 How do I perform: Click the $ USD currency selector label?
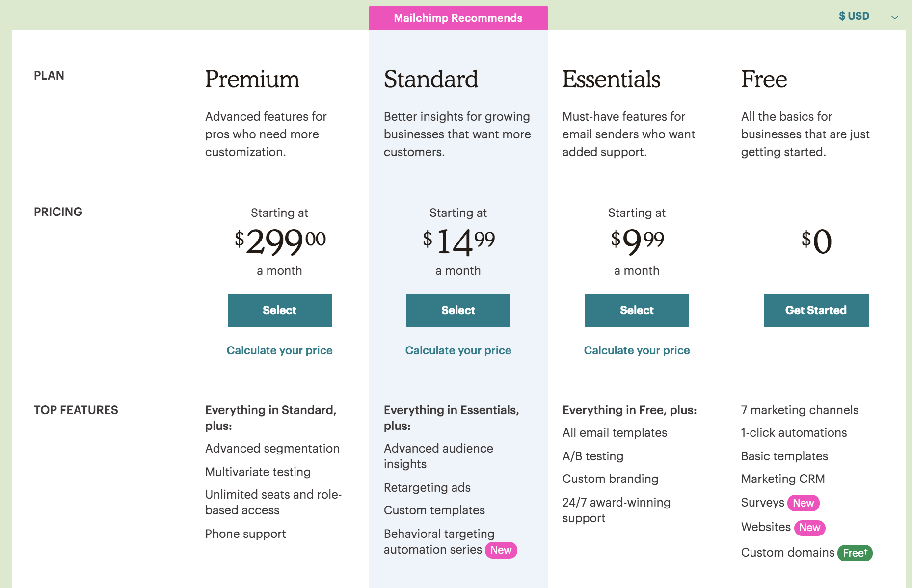pos(854,16)
